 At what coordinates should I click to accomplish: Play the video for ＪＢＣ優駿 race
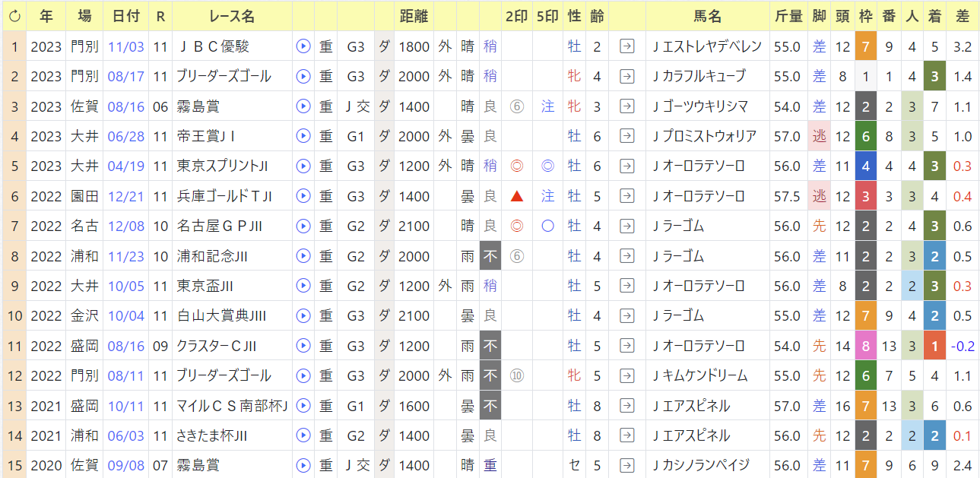tap(303, 46)
